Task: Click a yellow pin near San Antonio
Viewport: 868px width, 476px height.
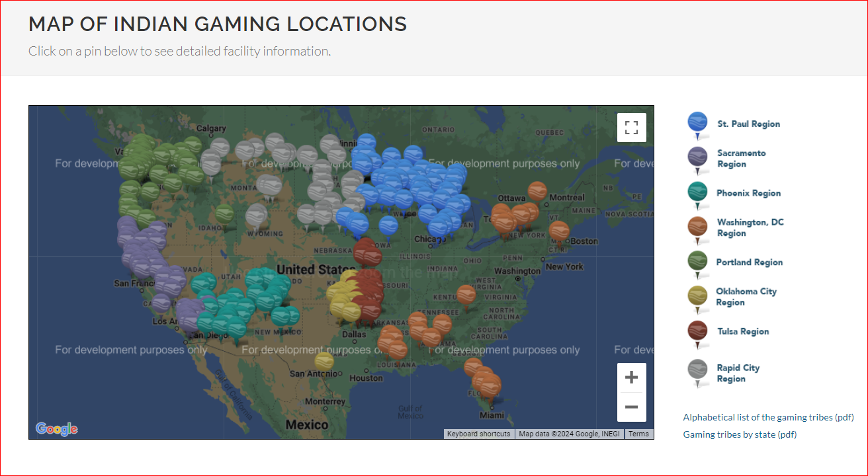Action: pos(324,360)
